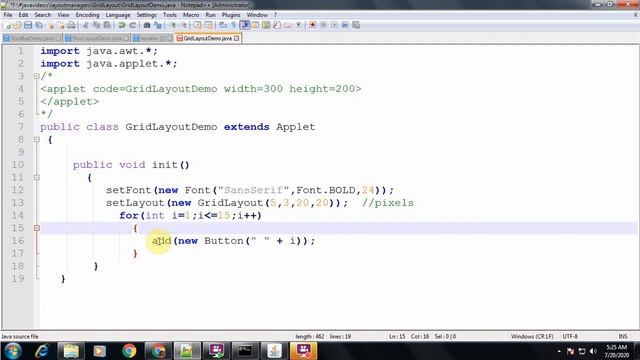Stop macro recording toolbar icon
This screenshot has height=360, width=640.
(x=323, y=25)
